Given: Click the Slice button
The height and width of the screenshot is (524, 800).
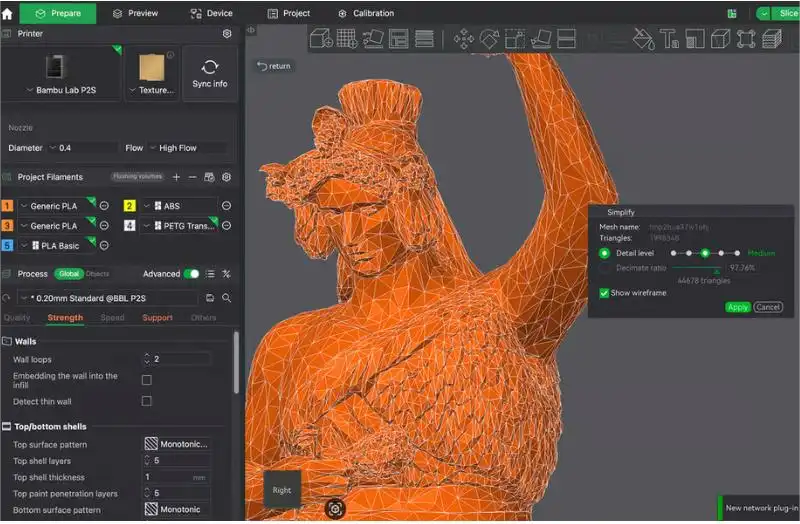Looking at the screenshot, I should (x=784, y=13).
